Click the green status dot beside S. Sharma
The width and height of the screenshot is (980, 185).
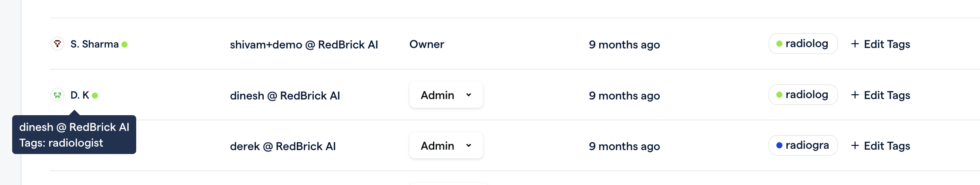pos(124,45)
